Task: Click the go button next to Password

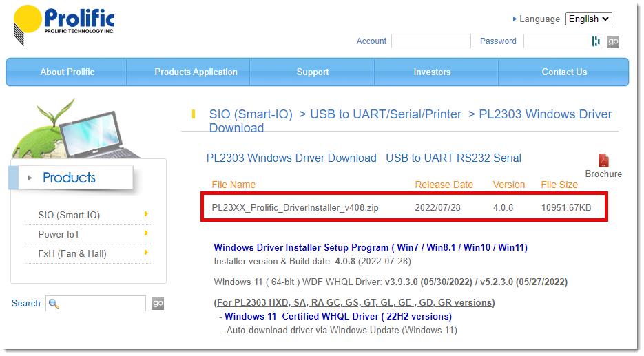Action: (x=613, y=41)
